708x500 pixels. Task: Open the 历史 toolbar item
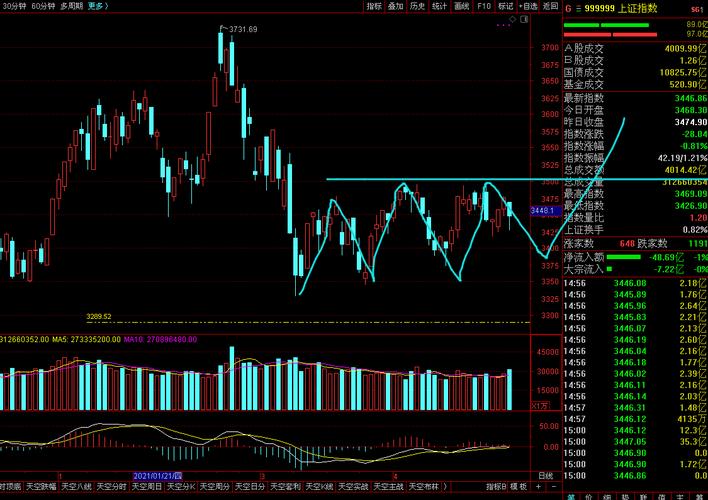418,6
